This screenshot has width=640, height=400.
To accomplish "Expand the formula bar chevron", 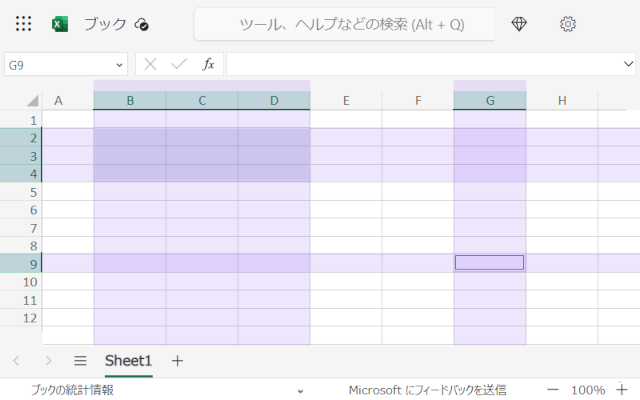I will (625, 64).
